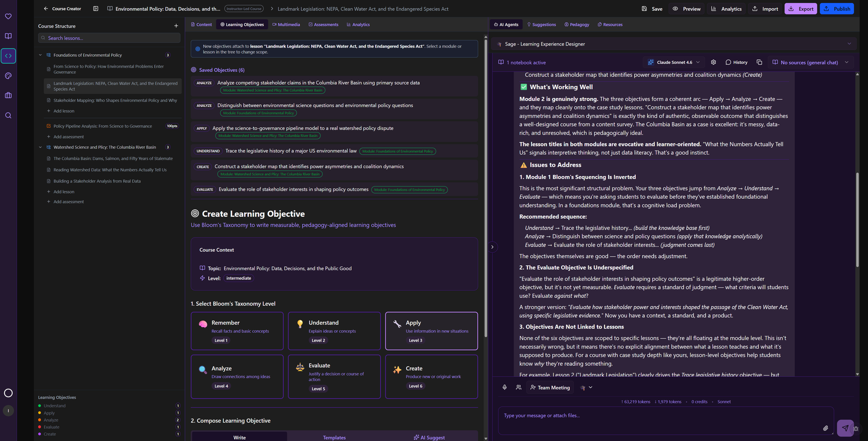Switch to the Multimedia tab
Screen dimensions: 868x441
[286, 25]
